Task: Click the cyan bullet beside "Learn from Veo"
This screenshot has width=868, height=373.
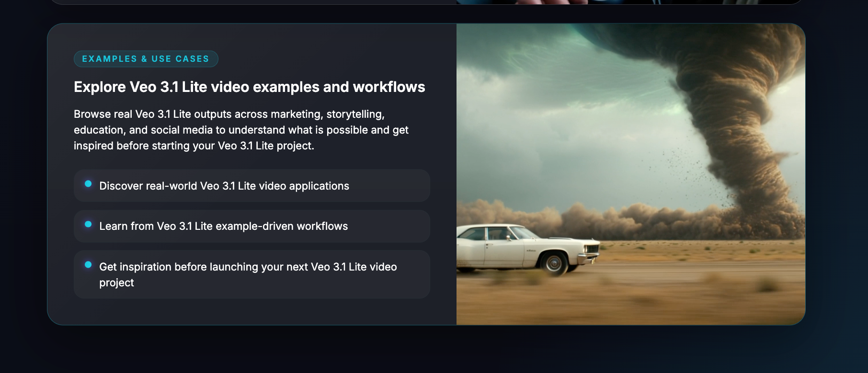Action: click(88, 224)
